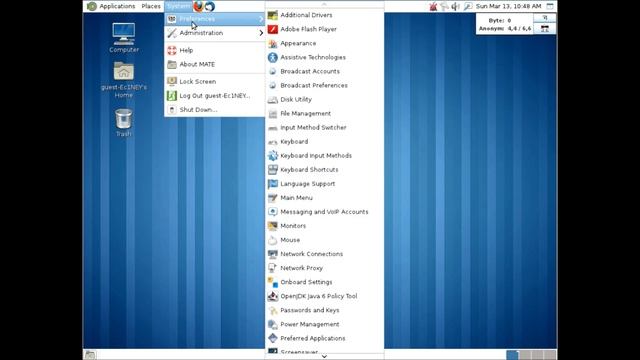The image size is (640, 360).
Task: Launch OpenJDK Java 6 Policy Tool
Action: [324, 296]
